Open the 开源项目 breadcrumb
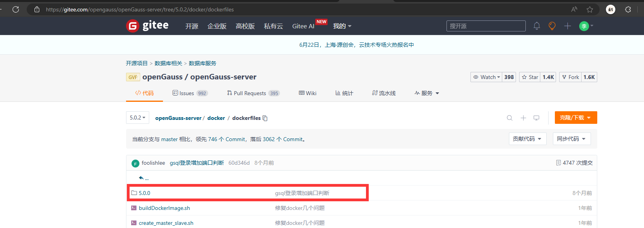644x228 pixels. pyautogui.click(x=137, y=63)
